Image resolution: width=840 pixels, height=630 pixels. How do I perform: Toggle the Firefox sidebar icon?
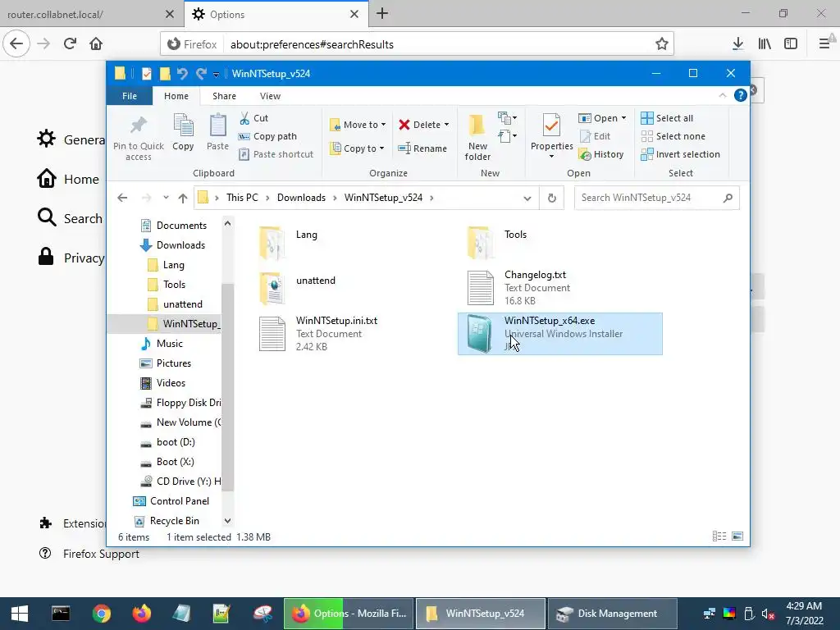pyautogui.click(x=791, y=44)
